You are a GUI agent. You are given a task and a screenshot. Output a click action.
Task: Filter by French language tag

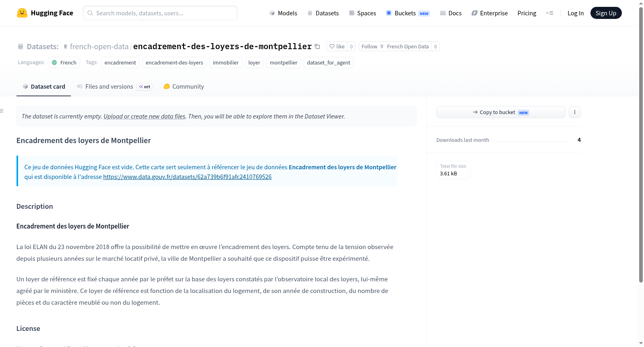(64, 62)
